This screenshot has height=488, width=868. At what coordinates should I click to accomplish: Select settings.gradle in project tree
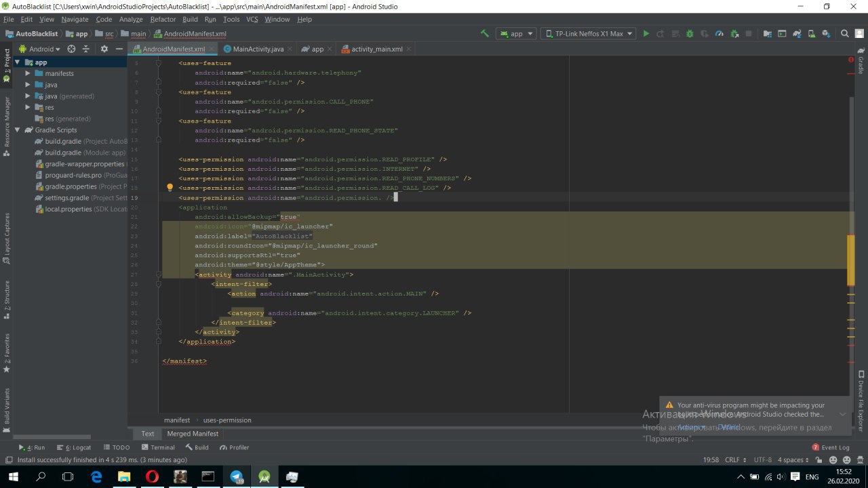click(80, 198)
